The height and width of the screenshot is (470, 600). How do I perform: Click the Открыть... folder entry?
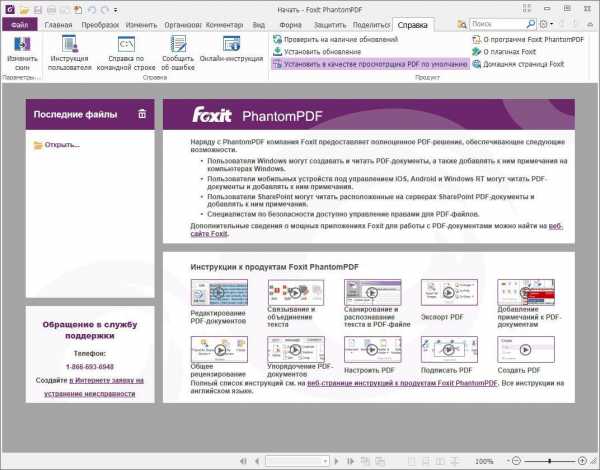tap(57, 145)
